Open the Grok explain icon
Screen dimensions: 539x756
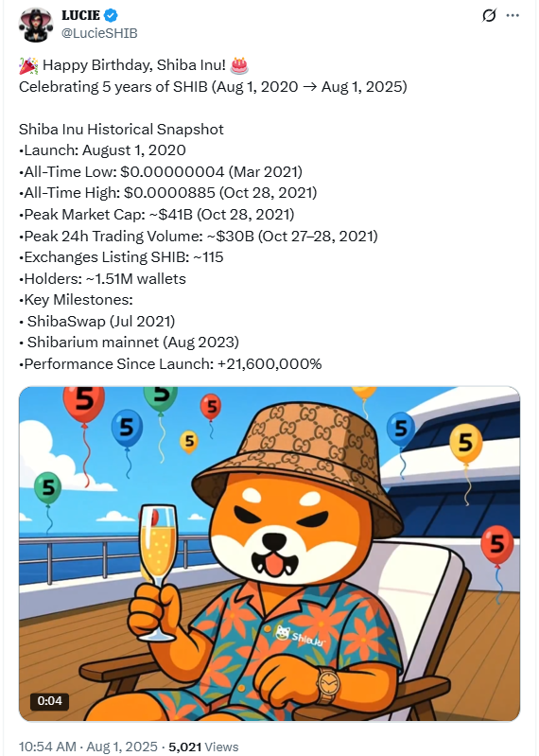489,15
